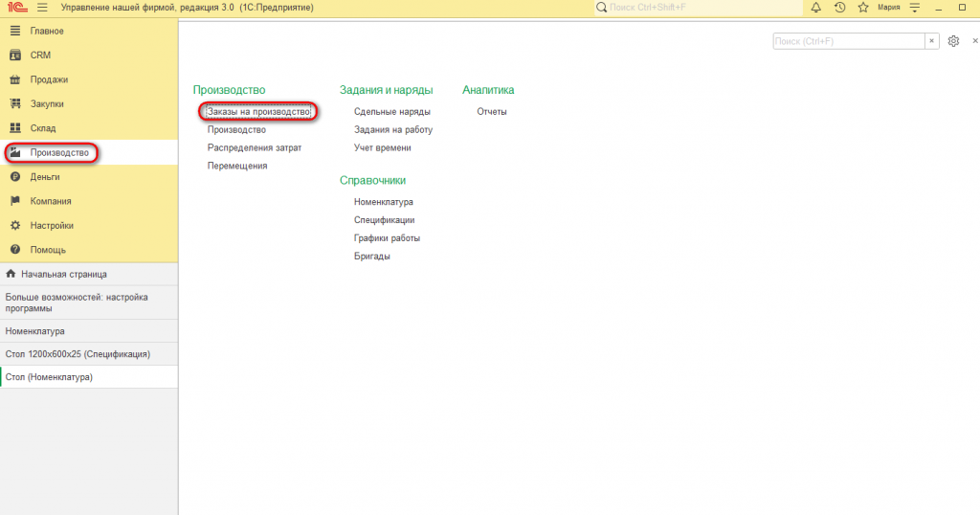Click the CRM section icon
The image size is (980, 515).
coord(15,55)
